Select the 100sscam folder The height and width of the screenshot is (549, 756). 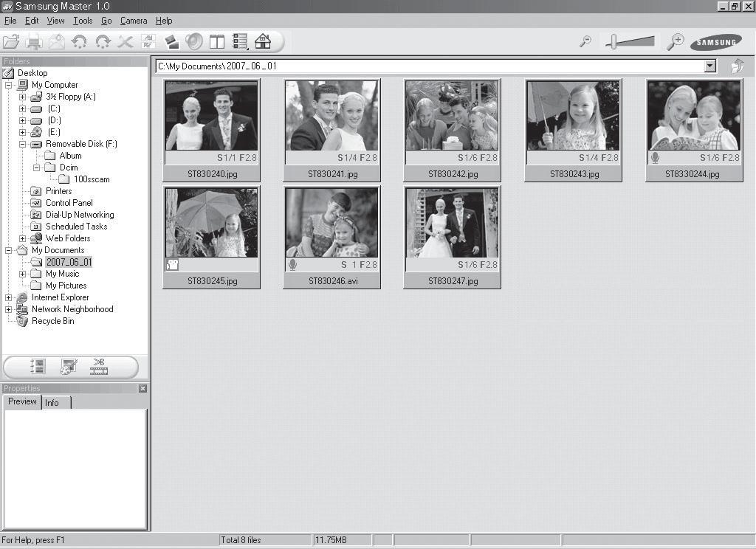[92, 179]
